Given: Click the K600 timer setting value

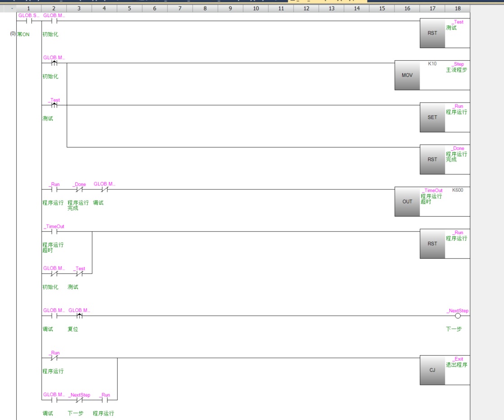Looking at the screenshot, I should click(457, 190).
